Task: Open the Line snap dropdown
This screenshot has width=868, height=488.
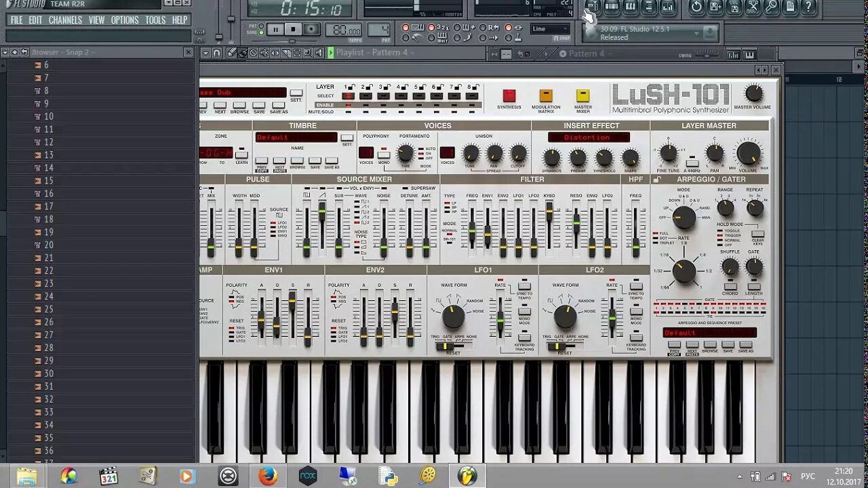Action: (x=550, y=29)
